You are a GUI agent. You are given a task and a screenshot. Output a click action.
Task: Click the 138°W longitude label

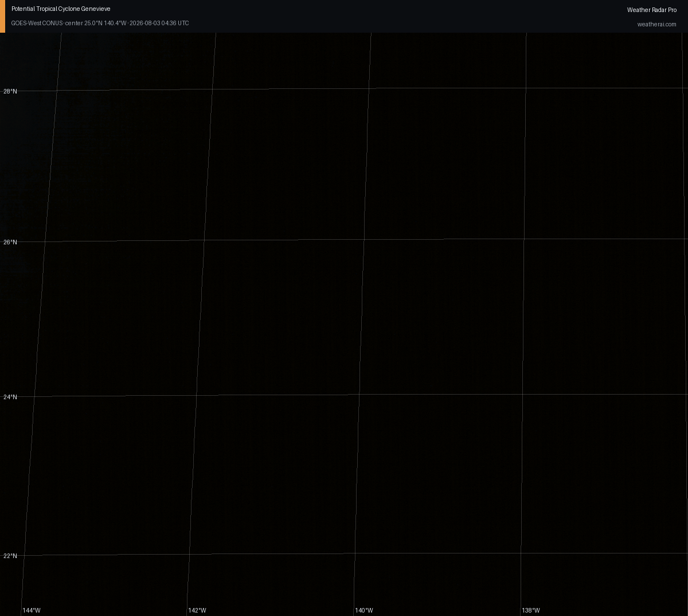[x=531, y=610]
